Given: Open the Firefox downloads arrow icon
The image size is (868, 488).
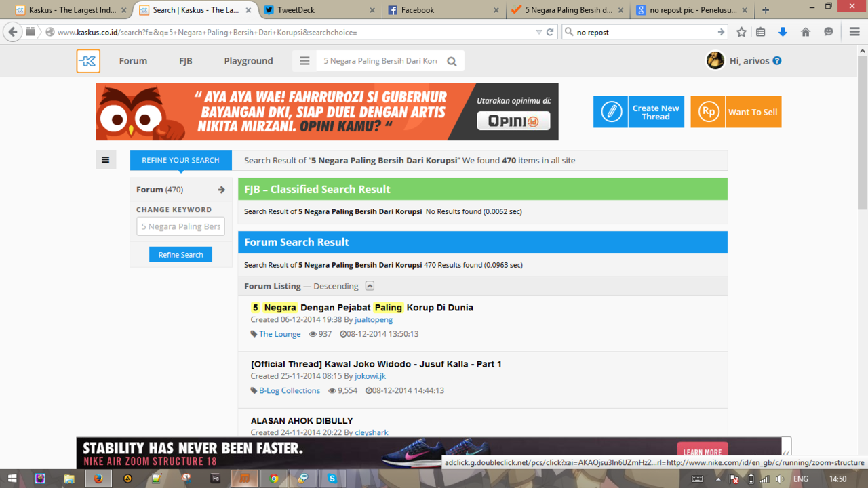Looking at the screenshot, I should [783, 32].
